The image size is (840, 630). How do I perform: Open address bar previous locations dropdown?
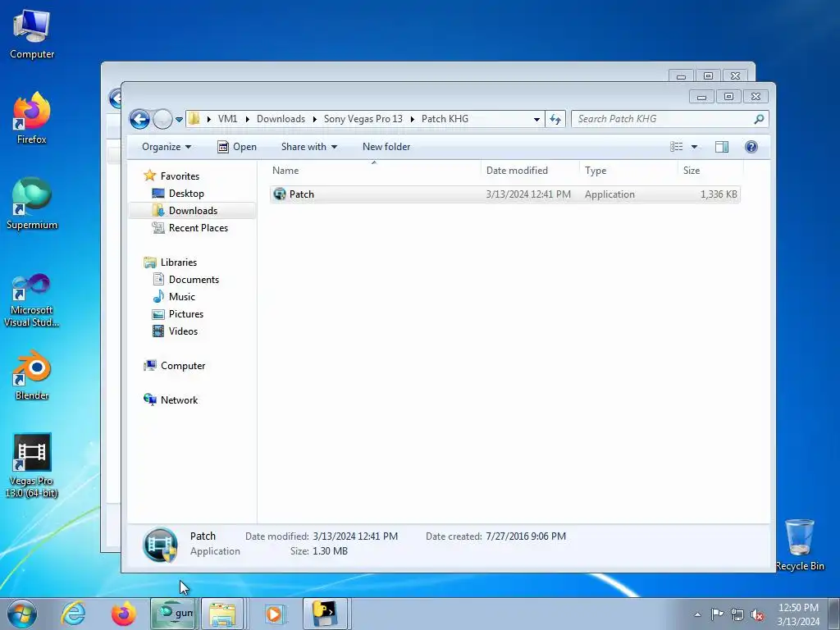click(x=536, y=120)
